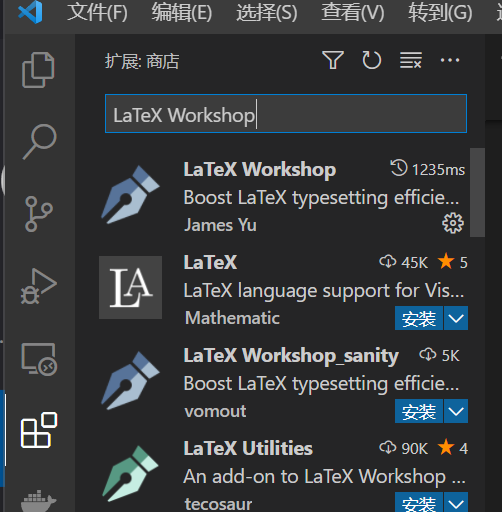Open the Remote Explorer view
The image size is (502, 512).
(39, 359)
